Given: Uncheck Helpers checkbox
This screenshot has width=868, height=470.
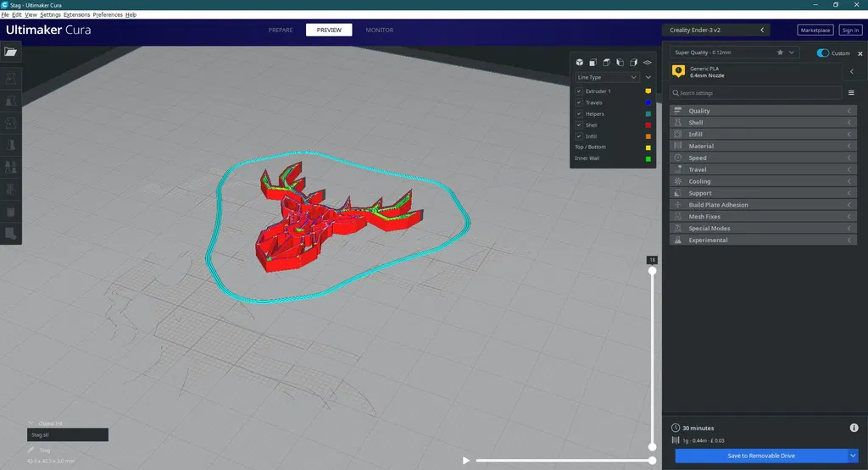Looking at the screenshot, I should tap(579, 114).
